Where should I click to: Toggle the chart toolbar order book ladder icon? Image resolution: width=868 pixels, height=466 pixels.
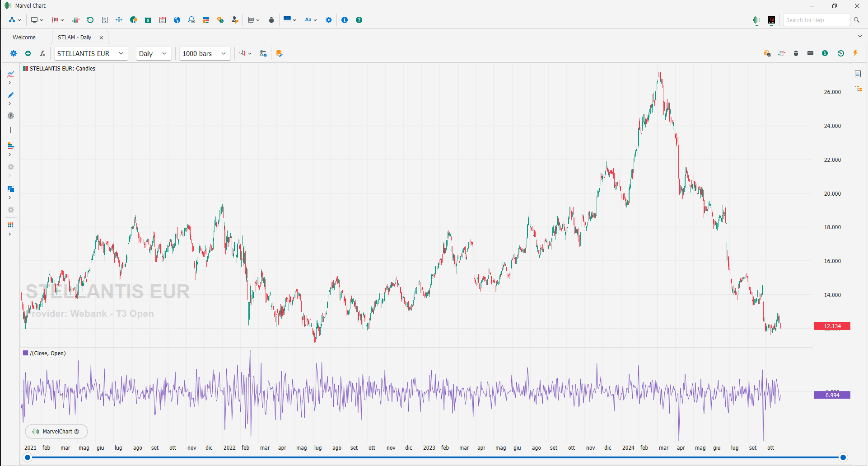point(782,53)
